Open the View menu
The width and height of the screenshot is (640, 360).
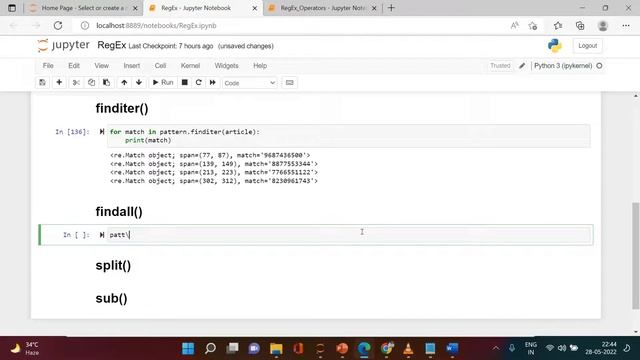[x=102, y=66]
